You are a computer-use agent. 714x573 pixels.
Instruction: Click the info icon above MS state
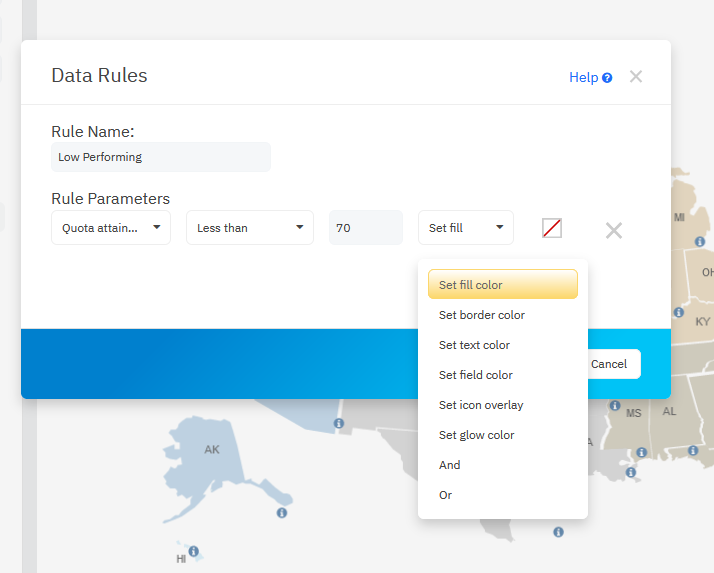pyautogui.click(x=613, y=406)
